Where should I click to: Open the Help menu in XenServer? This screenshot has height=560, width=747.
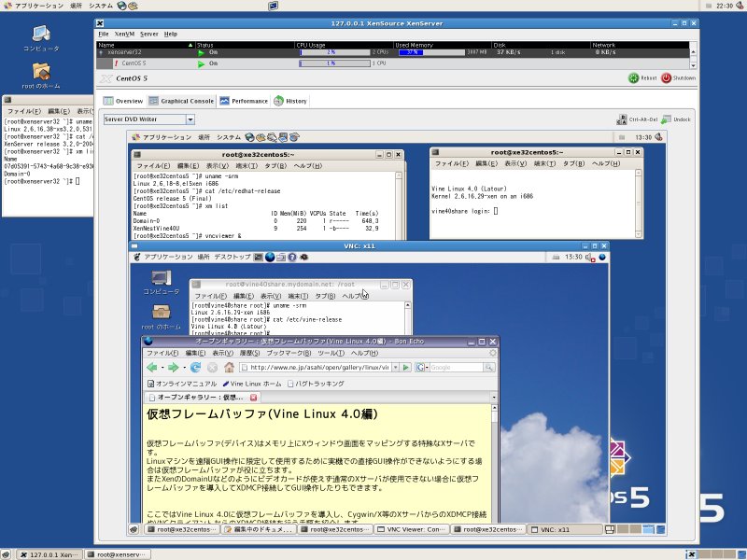(171, 35)
